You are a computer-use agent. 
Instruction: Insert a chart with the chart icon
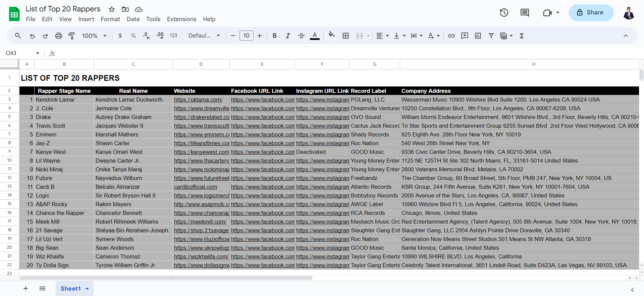pyautogui.click(x=478, y=36)
